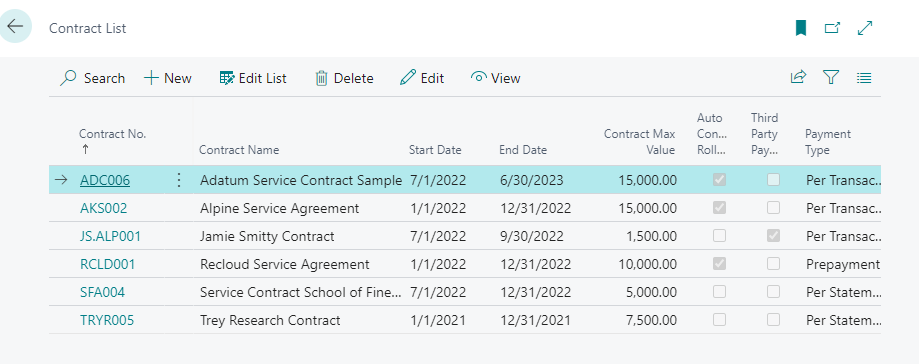Screen dimensions: 919x364
Task: Open row options for ADC006
Action: pyautogui.click(x=179, y=180)
